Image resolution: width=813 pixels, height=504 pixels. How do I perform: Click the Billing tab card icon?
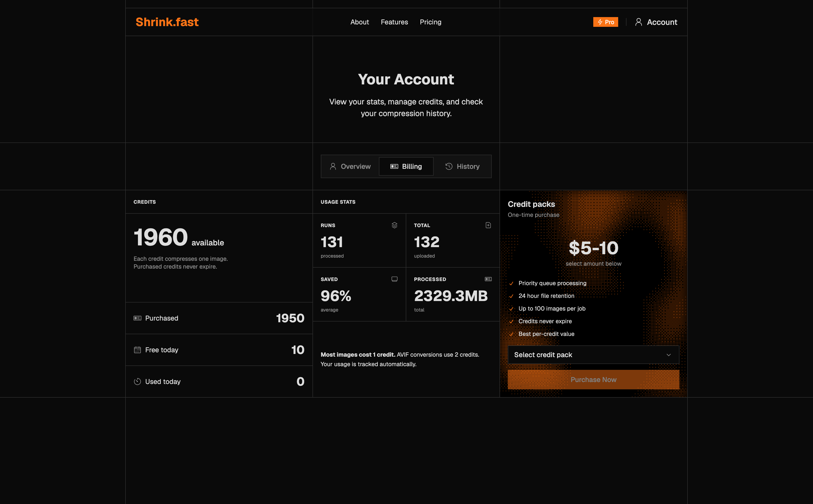(394, 166)
